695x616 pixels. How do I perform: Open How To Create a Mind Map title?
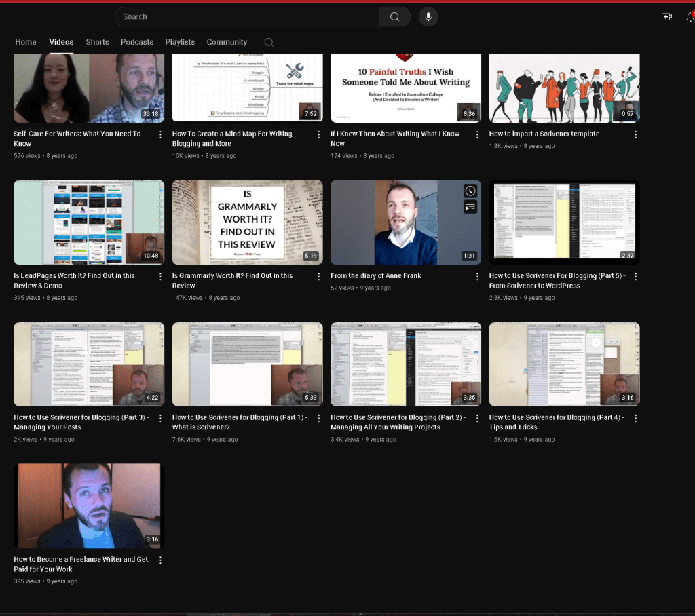pyautogui.click(x=233, y=138)
